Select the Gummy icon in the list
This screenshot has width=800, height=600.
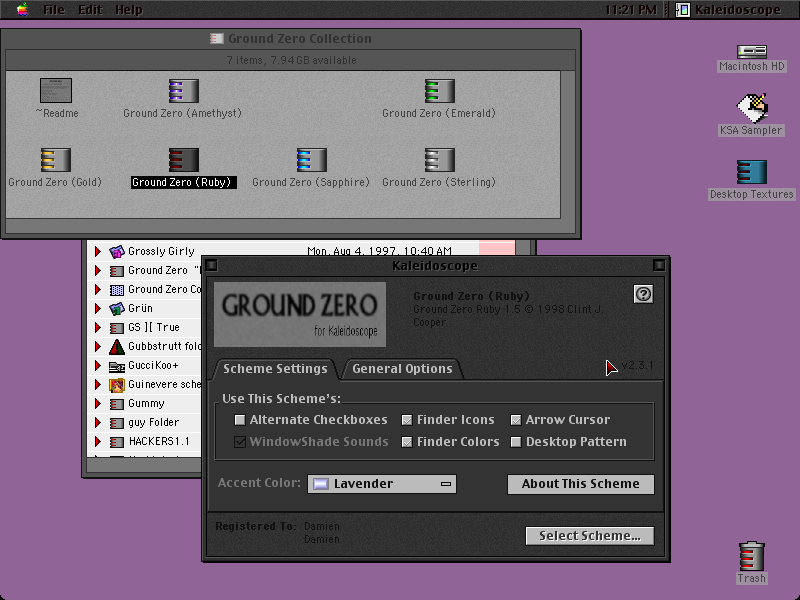[117, 404]
